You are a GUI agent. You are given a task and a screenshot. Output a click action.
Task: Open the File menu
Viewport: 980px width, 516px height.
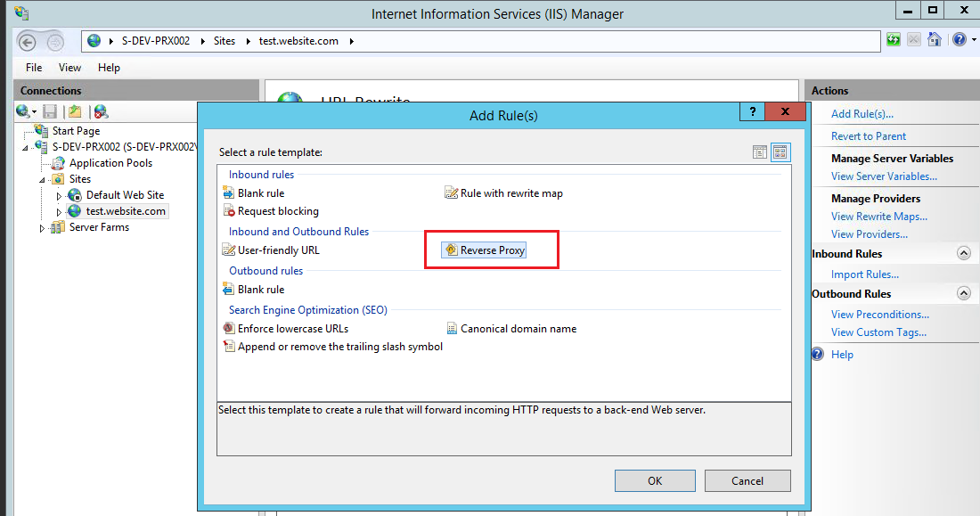coord(34,68)
